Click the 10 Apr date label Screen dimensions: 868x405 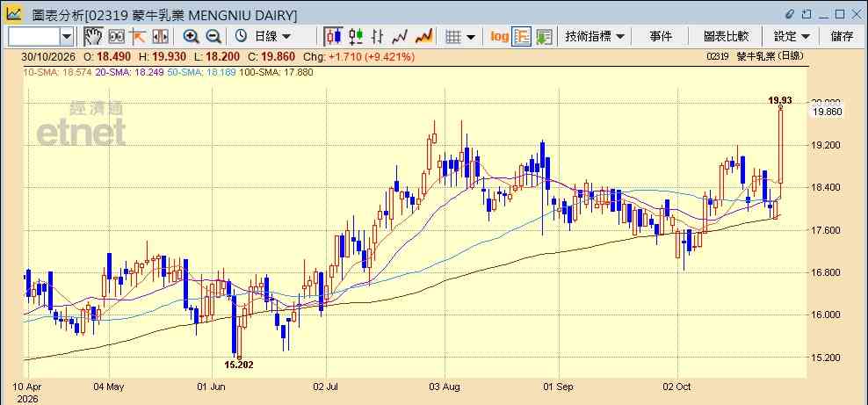click(x=26, y=387)
